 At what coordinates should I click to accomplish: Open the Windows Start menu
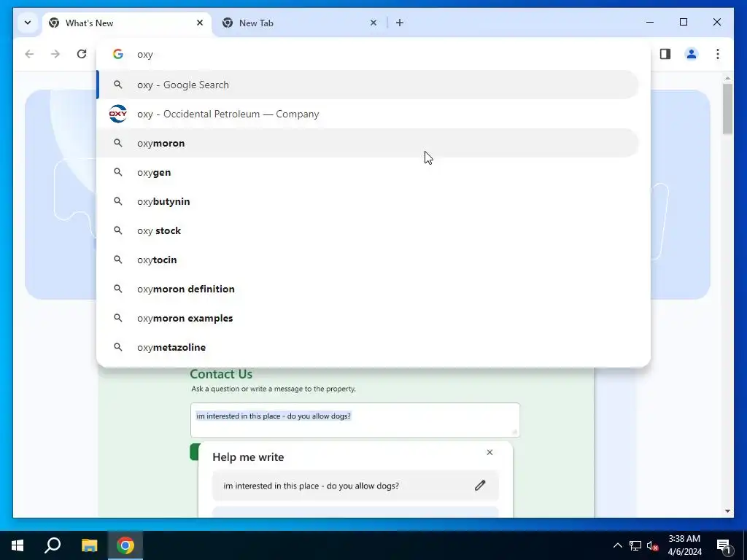[x=18, y=545]
